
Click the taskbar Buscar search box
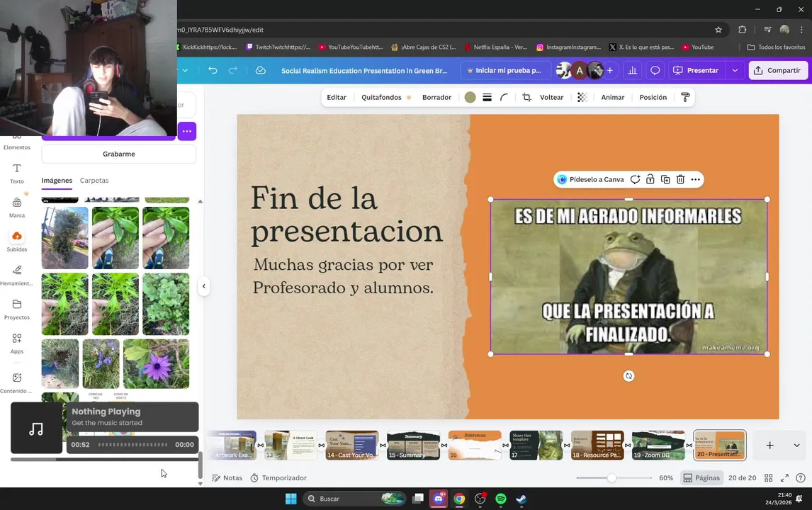[x=355, y=499]
